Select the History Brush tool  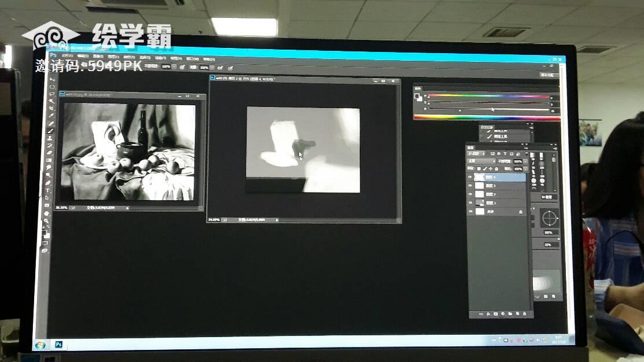50,145
